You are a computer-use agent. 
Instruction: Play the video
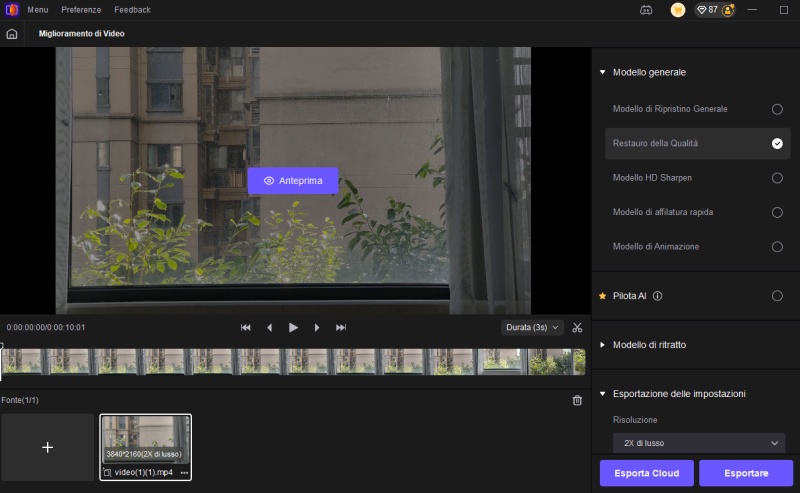293,328
